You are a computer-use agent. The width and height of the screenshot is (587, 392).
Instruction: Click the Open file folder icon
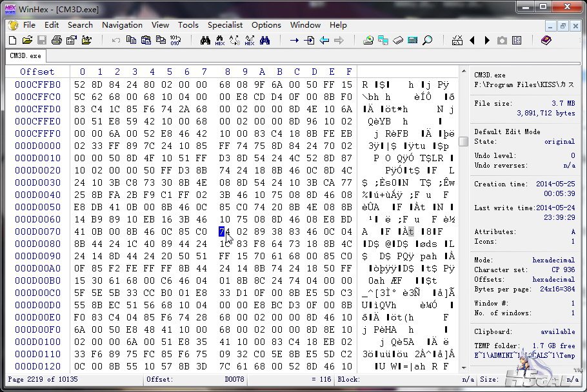pyautogui.click(x=27, y=40)
